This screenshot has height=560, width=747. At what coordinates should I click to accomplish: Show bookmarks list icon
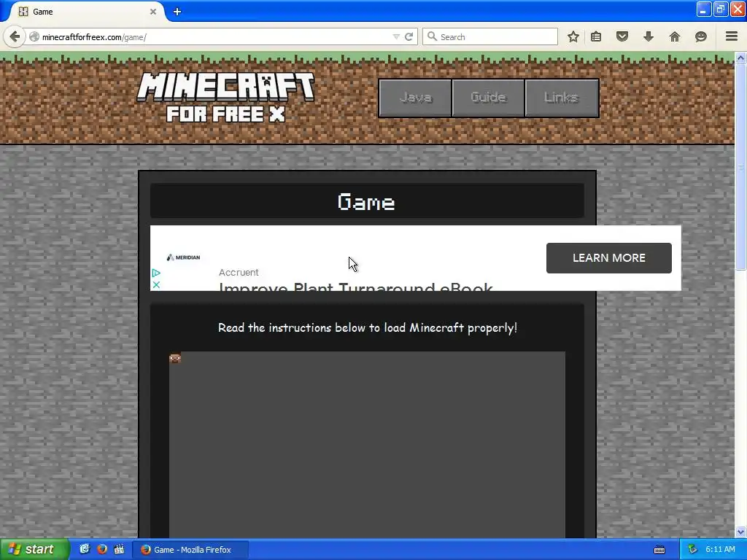[x=596, y=36]
